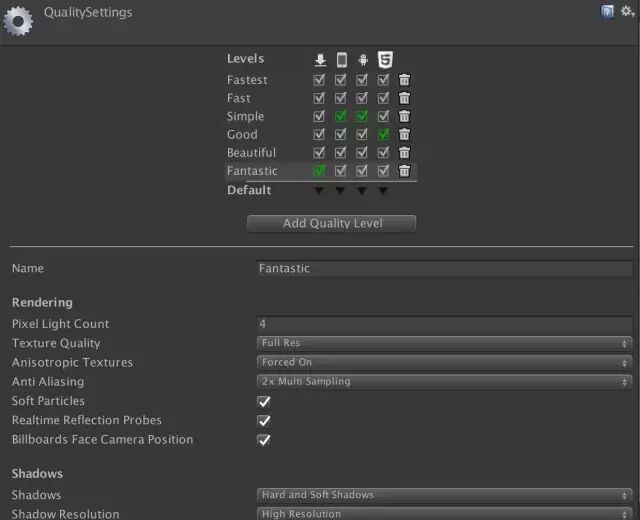Toggle Beautiful level Android checkbox
This screenshot has height=520, width=640.
[x=362, y=153]
